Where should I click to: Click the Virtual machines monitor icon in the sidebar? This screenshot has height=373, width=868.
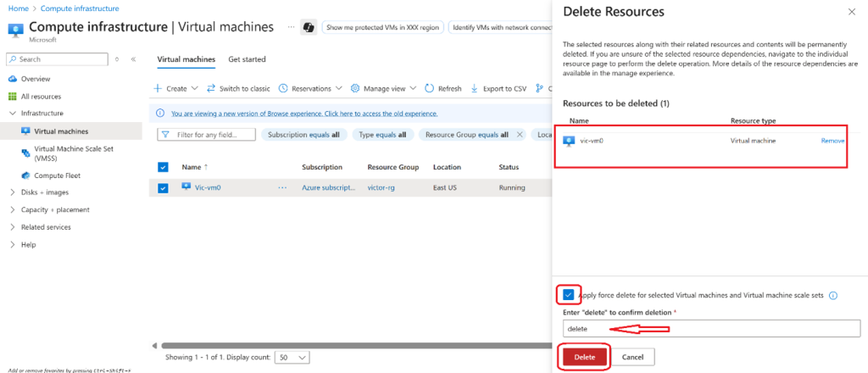coord(25,131)
